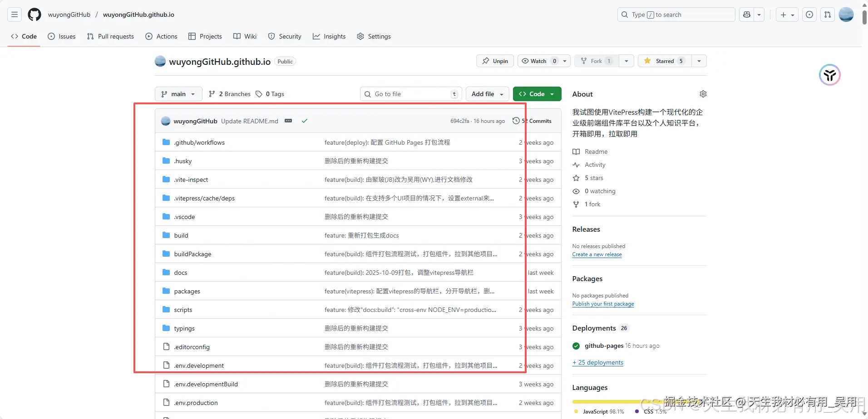Click the verified commit checkmark icon
This screenshot has height=419, width=868.
[x=305, y=121]
